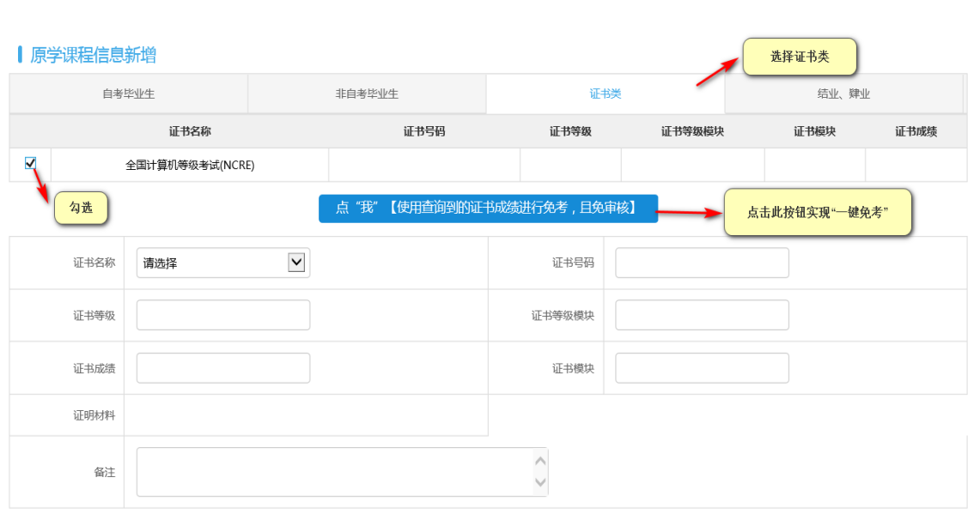
Task: Click inside the 备注 text area
Action: coord(335,471)
